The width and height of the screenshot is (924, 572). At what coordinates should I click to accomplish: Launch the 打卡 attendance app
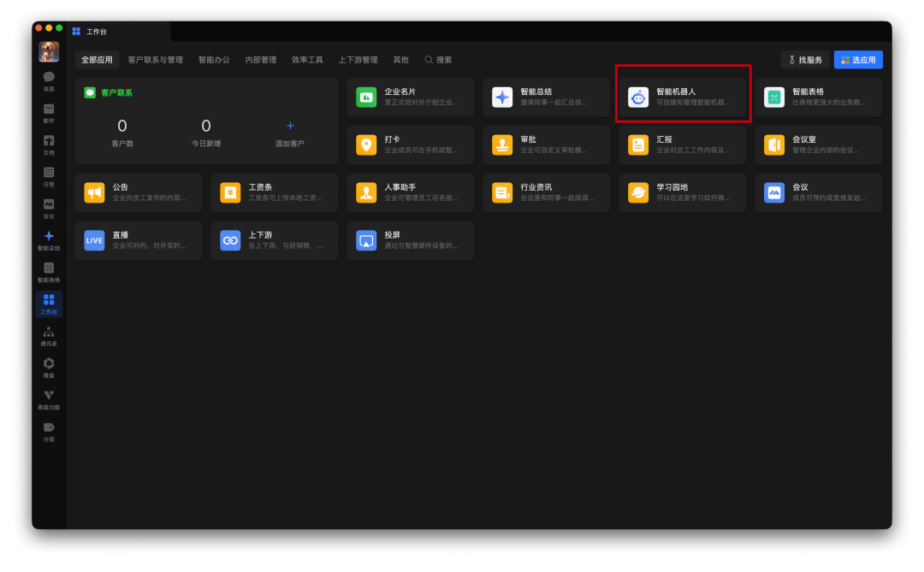(x=410, y=144)
